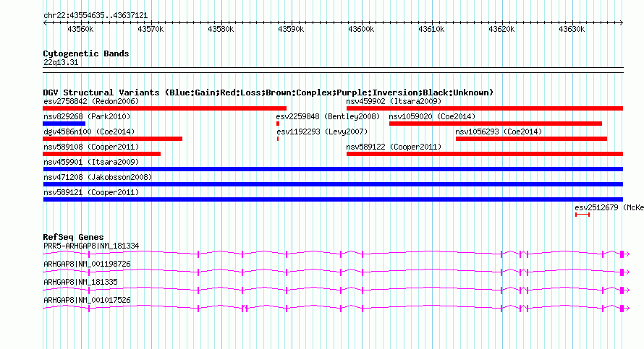Screen dimensions: 644x349
Task: Click variant label nsv1056293 (Coe2014)
Action: click(x=499, y=132)
